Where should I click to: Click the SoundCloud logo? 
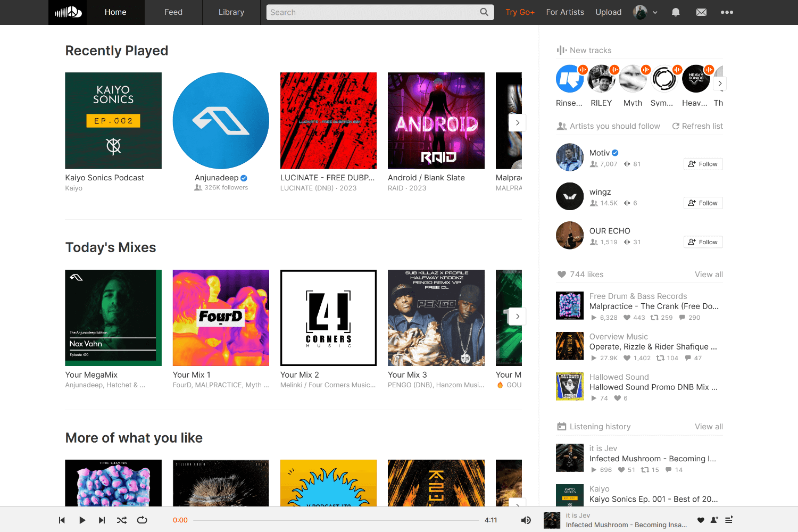pyautogui.click(x=68, y=12)
